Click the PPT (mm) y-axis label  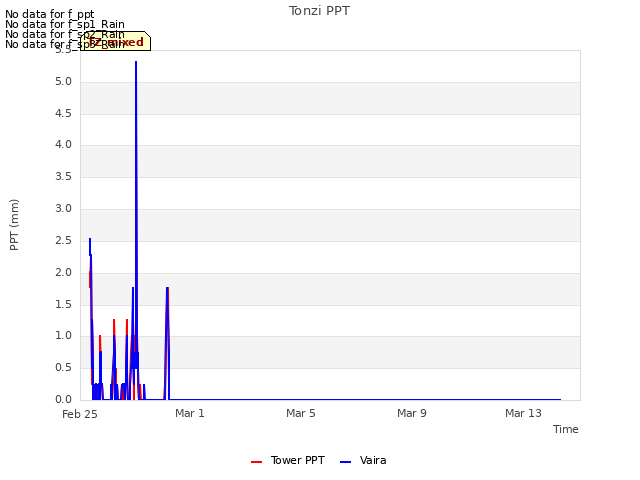[14, 225]
